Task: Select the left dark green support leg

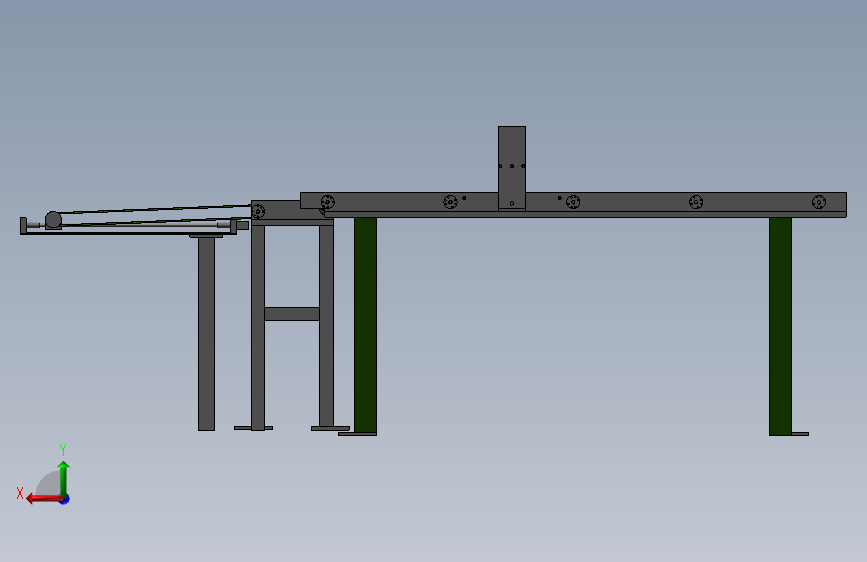Action: pos(365,325)
